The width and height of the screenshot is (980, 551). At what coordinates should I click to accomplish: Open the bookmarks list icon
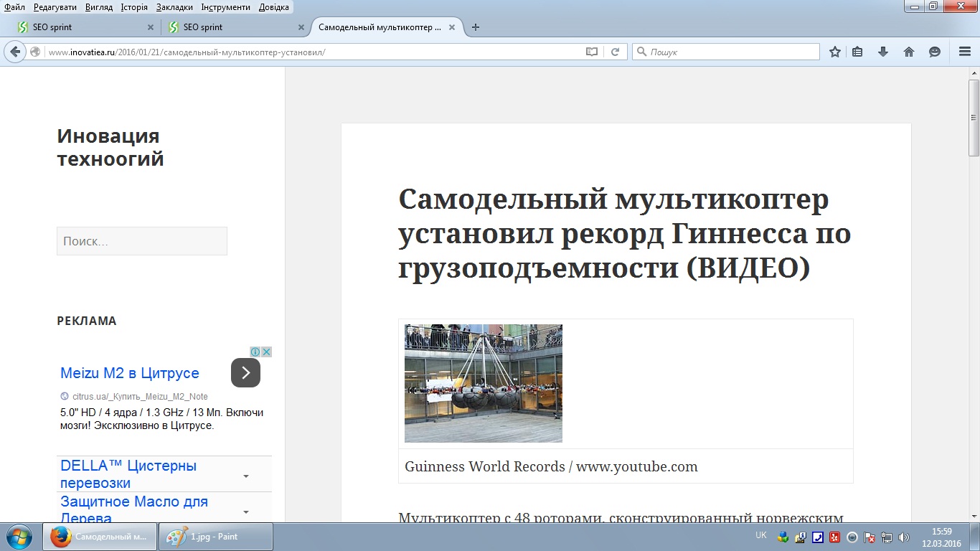tap(857, 52)
